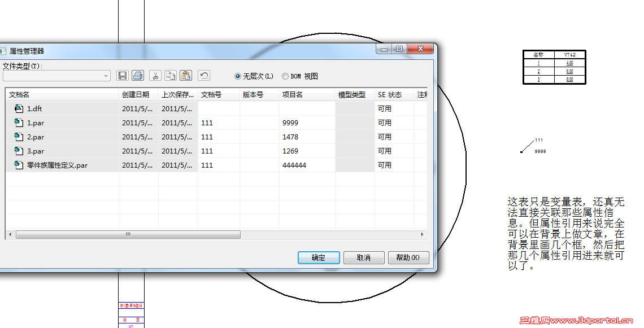Viewport: 644px width, 328px height.
Task: Click the horizontal scrollbar thumb
Action: pyautogui.click(x=128, y=234)
